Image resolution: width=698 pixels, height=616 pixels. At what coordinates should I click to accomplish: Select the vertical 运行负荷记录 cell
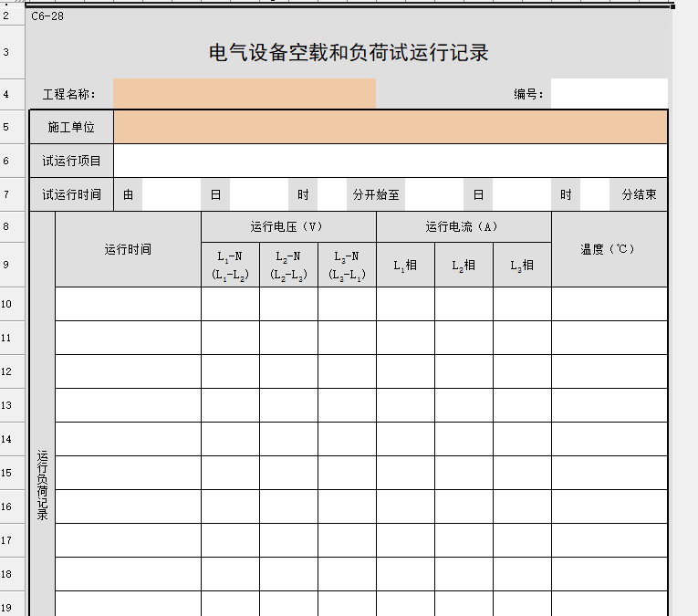(x=42, y=484)
